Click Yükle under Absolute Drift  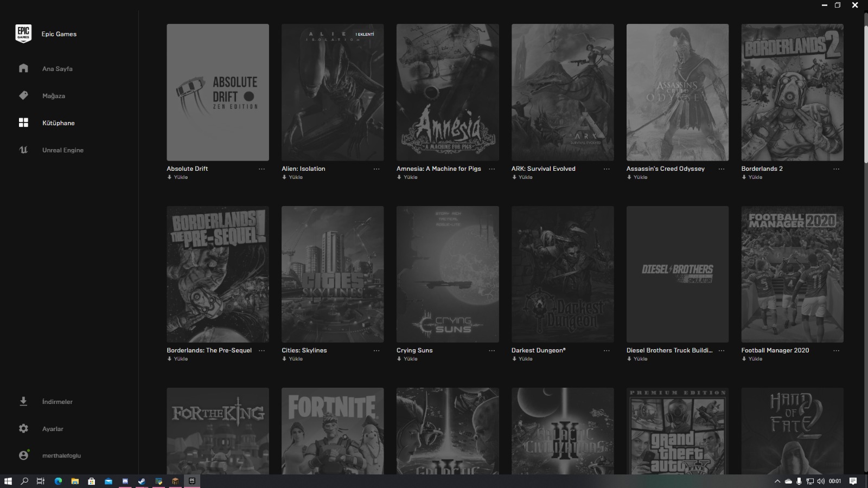[177, 177]
